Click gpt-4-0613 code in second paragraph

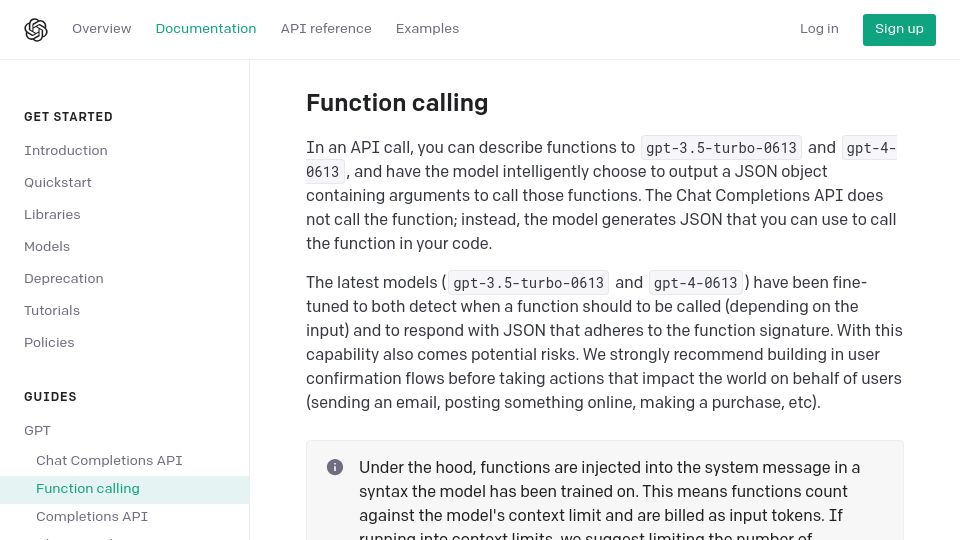coord(696,283)
